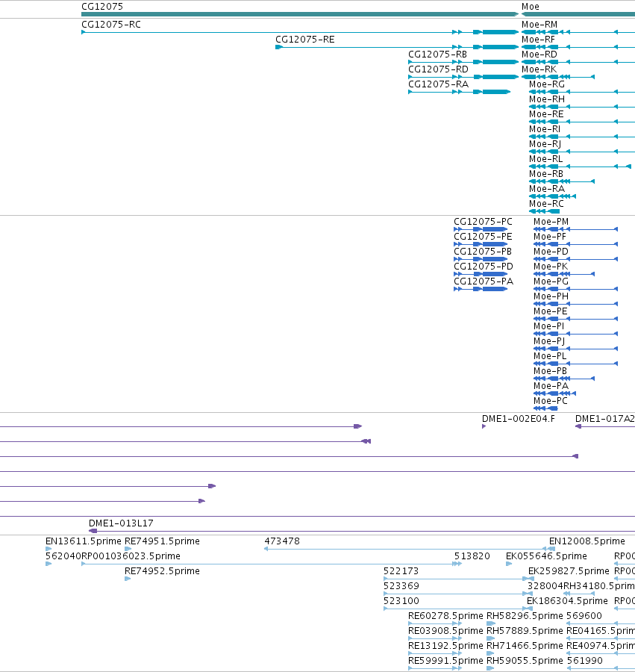This screenshot has width=635, height=672.
Task: Select the Moe-RJ transcript label
Action: coord(545,144)
